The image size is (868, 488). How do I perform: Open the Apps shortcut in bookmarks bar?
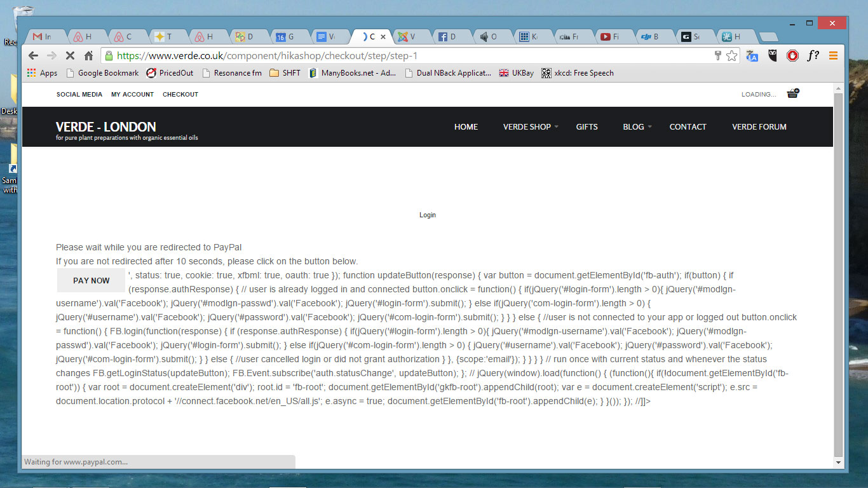point(42,73)
